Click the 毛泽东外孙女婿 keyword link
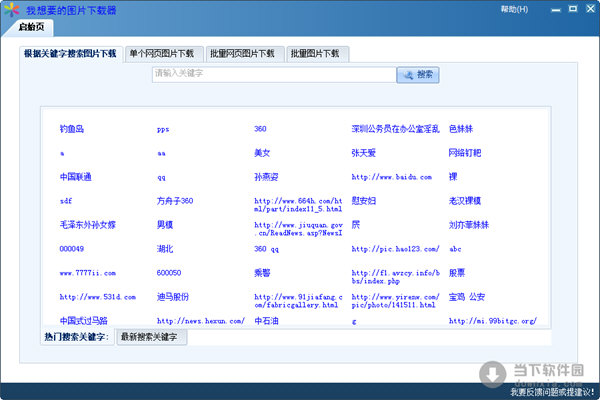This screenshot has width=600, height=400. point(88,225)
